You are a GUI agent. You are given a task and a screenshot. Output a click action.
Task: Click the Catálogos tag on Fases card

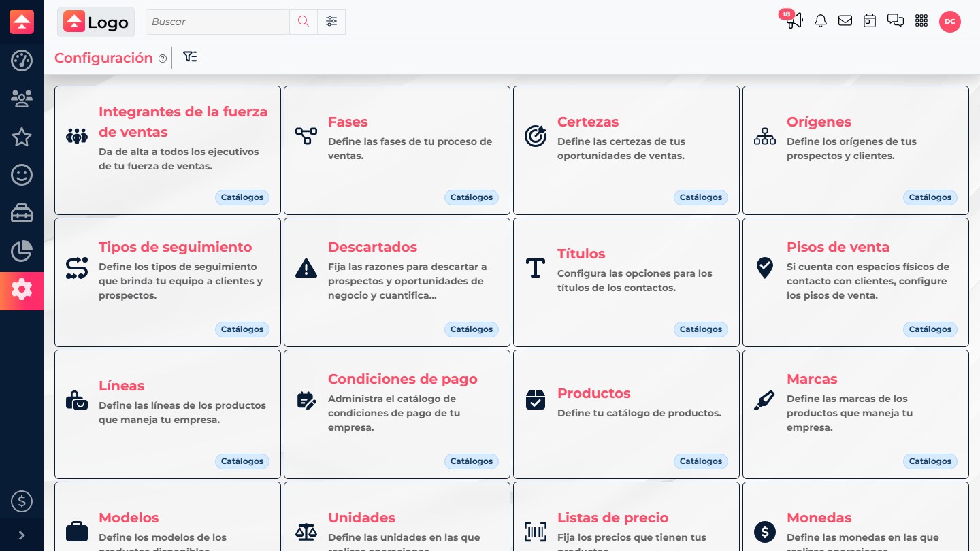[472, 197]
